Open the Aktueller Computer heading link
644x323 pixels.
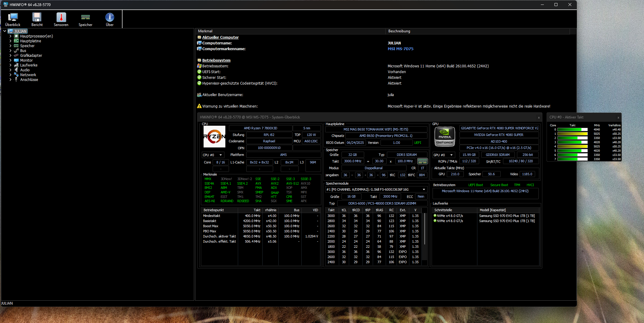point(221,37)
